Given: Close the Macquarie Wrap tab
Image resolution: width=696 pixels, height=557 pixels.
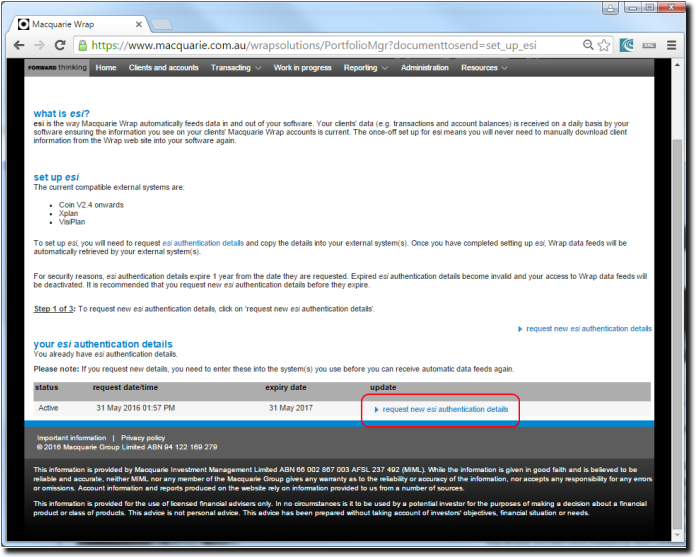Looking at the screenshot, I should (139, 24).
